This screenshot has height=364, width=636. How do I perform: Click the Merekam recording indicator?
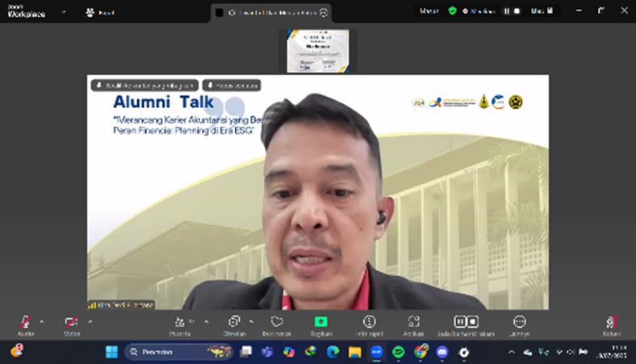479,11
